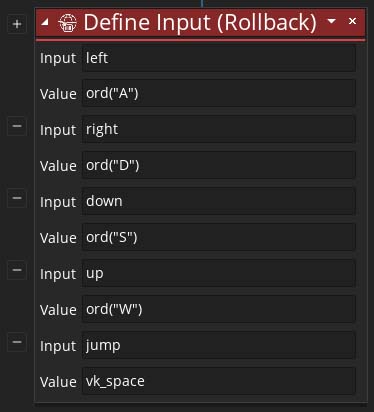
Task: Remove the "jump" input row
Action: pyautogui.click(x=17, y=342)
